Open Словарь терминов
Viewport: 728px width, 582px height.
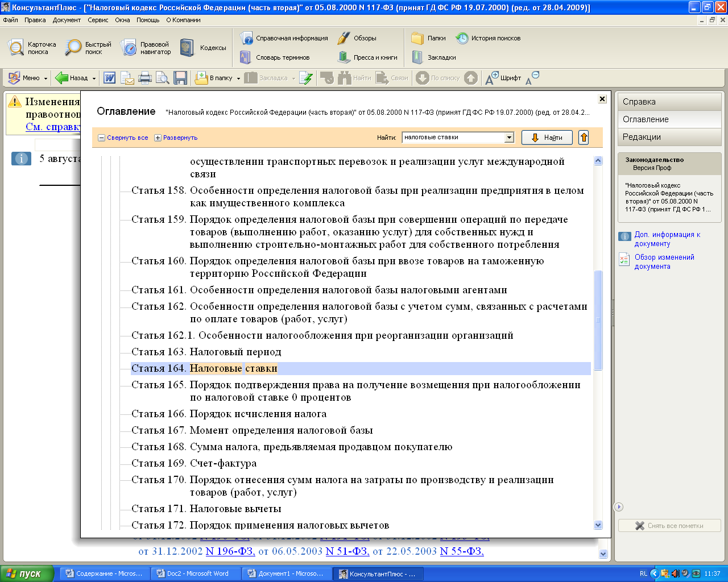point(275,57)
